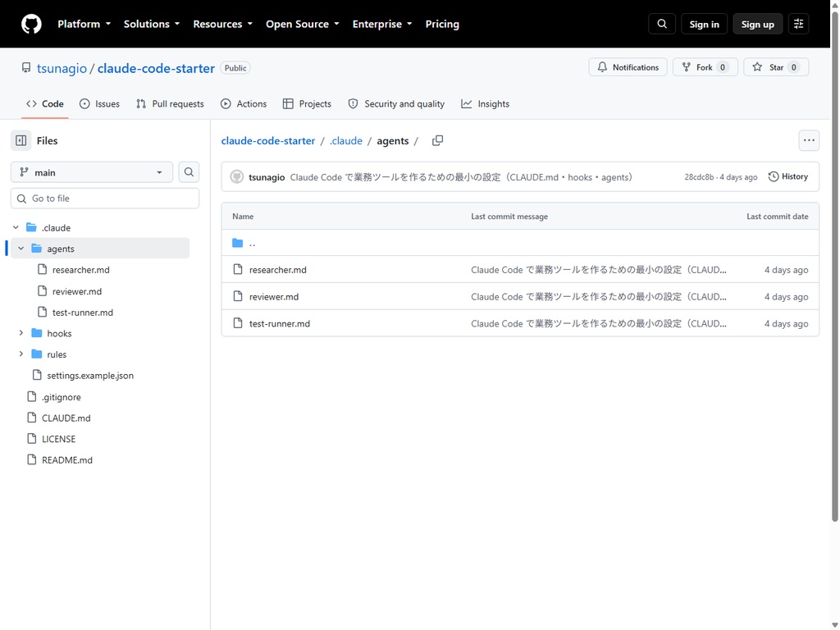The width and height of the screenshot is (840, 630).
Task: Switch to the Issues tab
Action: coord(99,104)
